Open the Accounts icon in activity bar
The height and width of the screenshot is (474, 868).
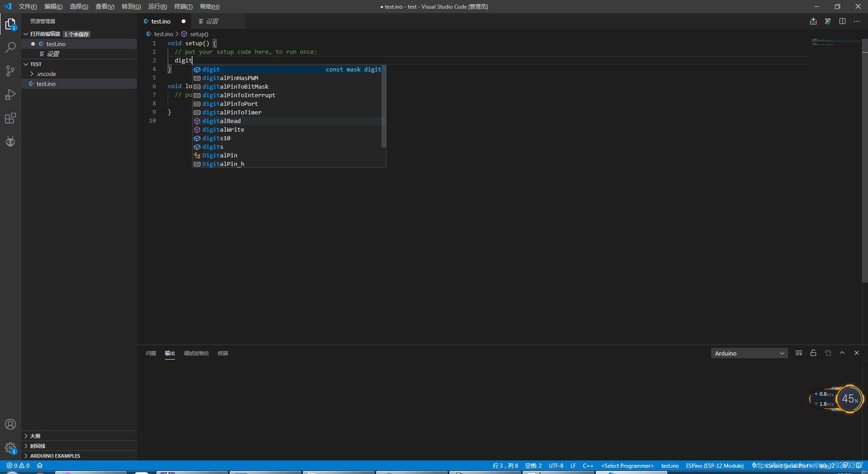[10, 424]
